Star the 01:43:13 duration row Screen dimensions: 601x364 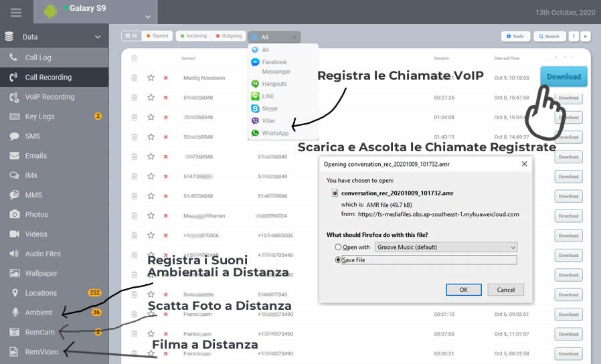click(x=151, y=136)
